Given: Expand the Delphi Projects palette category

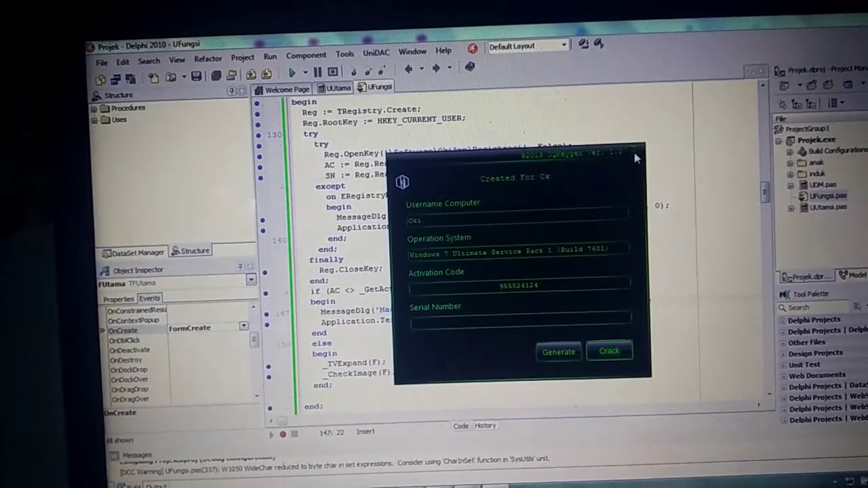Looking at the screenshot, I should [x=783, y=321].
